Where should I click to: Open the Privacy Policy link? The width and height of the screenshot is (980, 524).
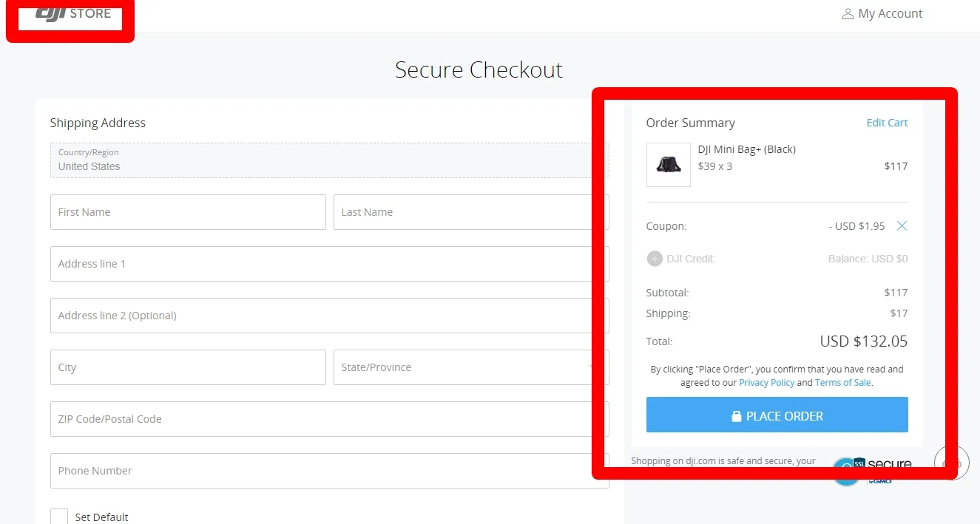766,383
